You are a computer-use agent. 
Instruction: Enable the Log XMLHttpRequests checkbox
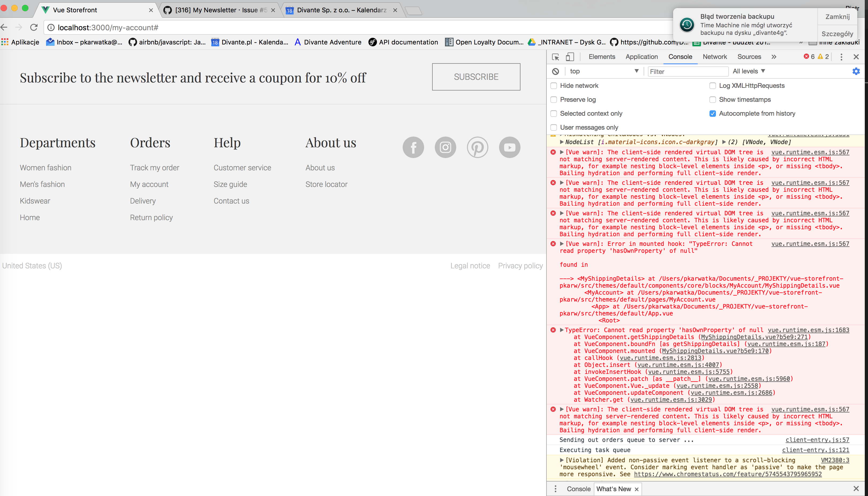pos(712,86)
